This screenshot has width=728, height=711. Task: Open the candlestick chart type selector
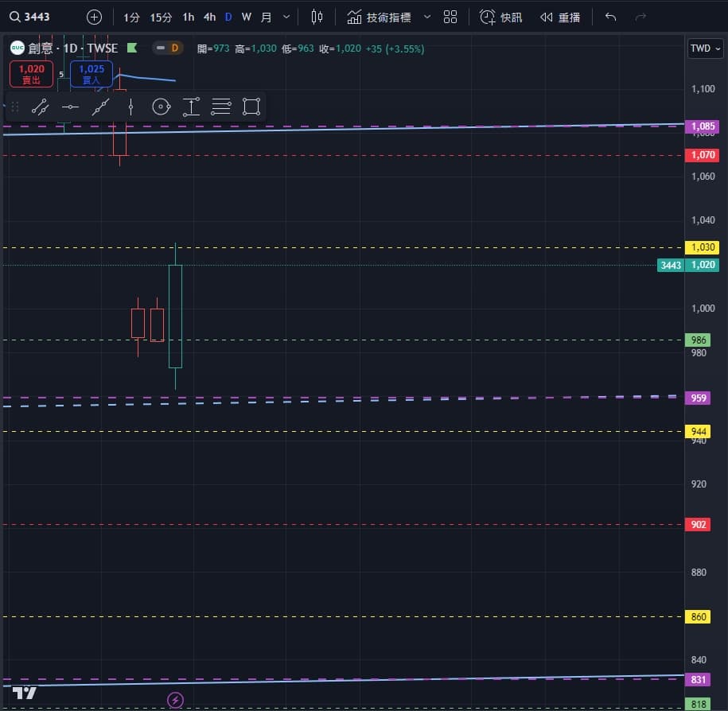317,17
